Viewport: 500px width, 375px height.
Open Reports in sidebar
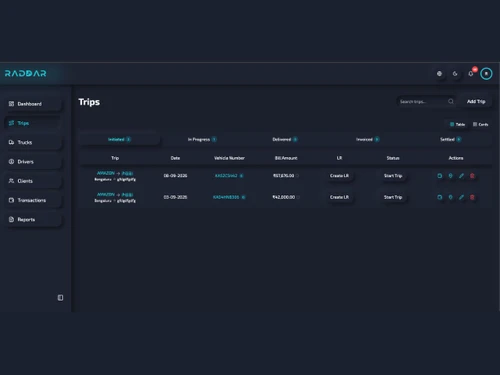(33, 219)
